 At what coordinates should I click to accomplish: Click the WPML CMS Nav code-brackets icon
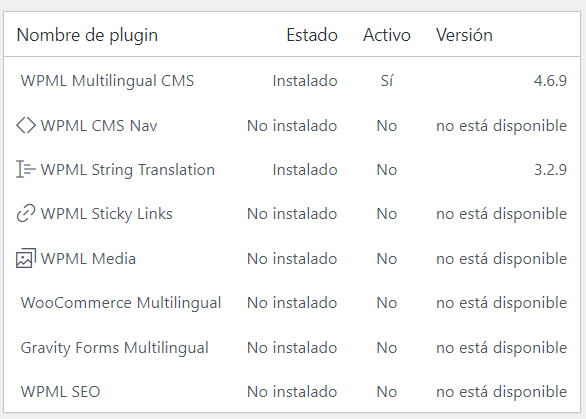coord(26,125)
